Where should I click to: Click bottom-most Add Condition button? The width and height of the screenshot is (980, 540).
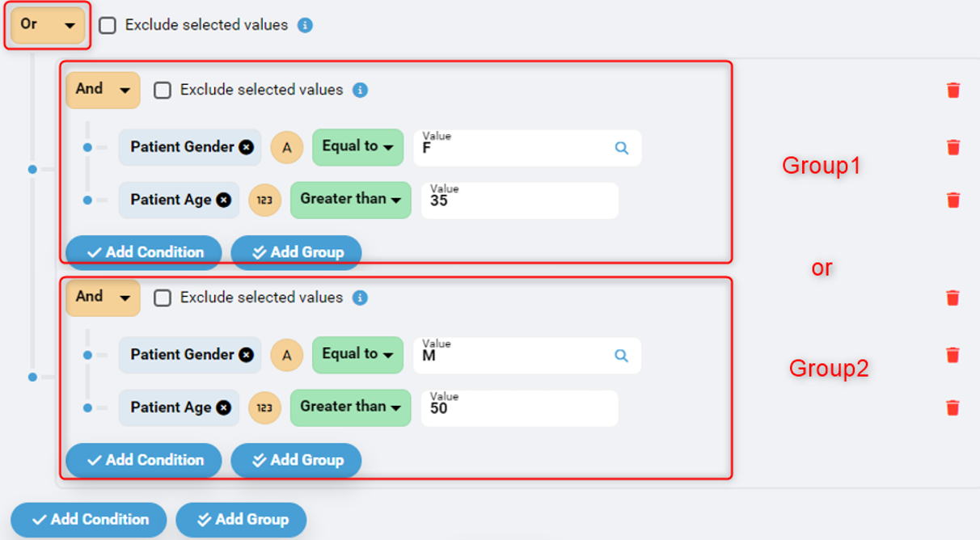[89, 520]
